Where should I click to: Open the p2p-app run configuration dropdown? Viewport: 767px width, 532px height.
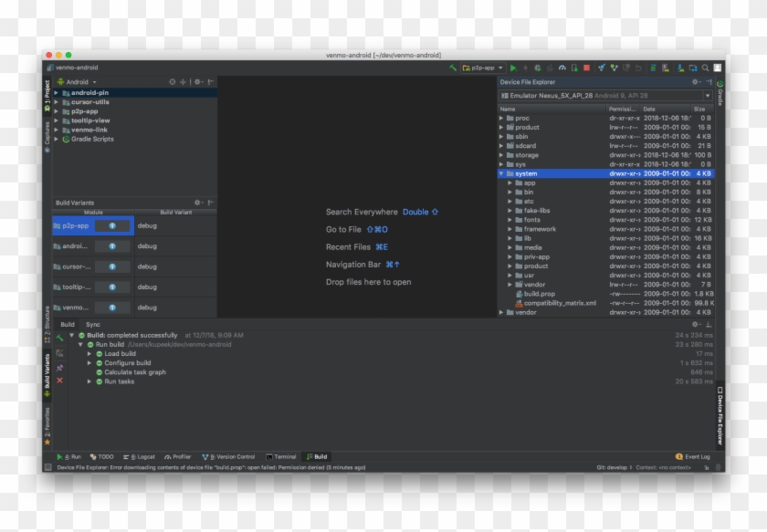click(483, 68)
